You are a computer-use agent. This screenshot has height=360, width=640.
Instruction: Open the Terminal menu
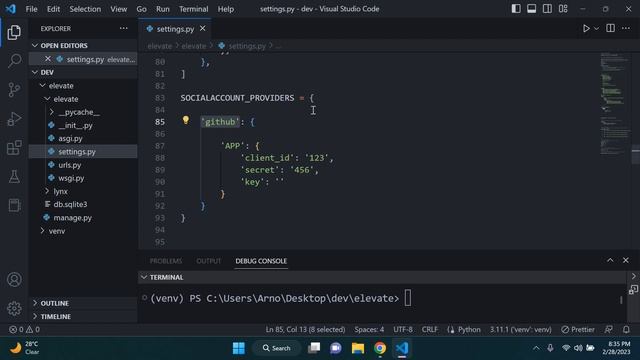(193, 9)
